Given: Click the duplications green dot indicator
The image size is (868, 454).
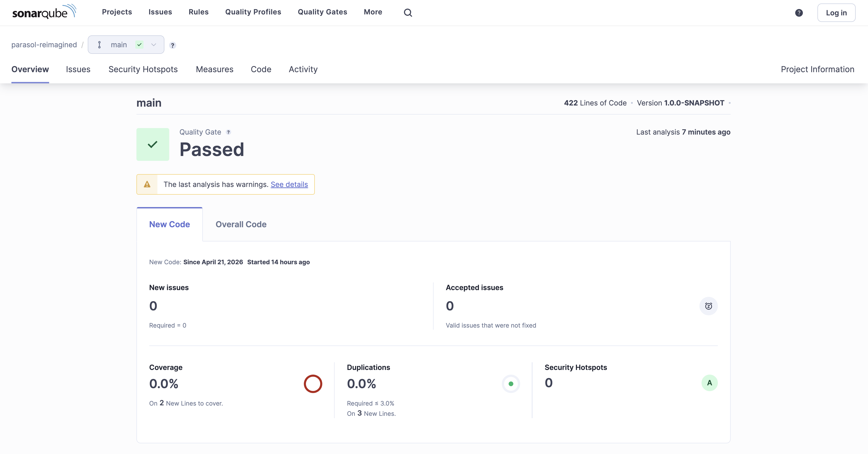Looking at the screenshot, I should coord(511,383).
